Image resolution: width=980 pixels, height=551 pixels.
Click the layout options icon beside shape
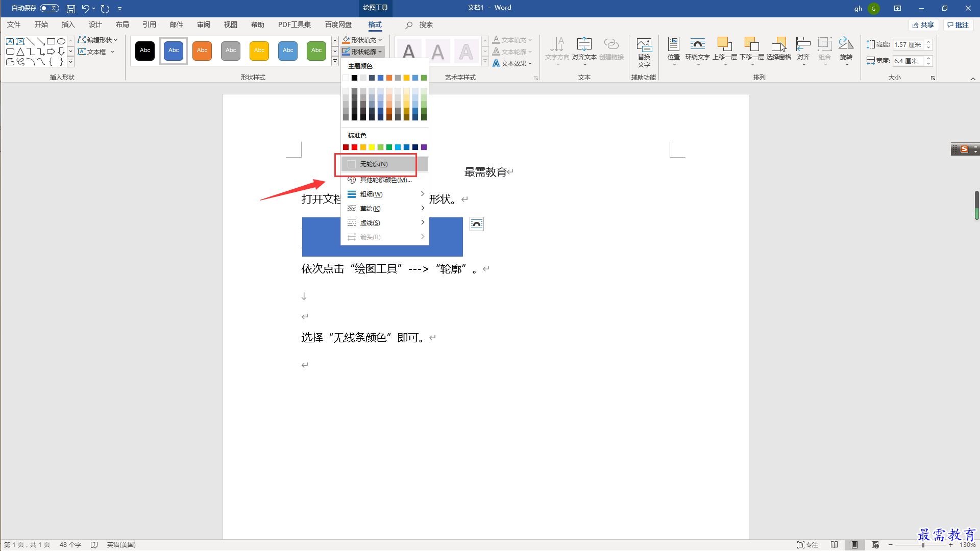tap(477, 224)
